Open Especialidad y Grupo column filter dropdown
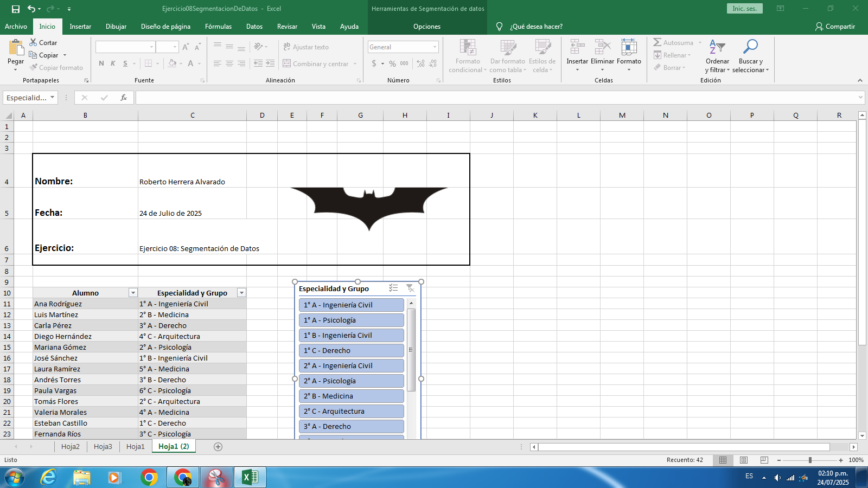The image size is (868, 488). pos(242,293)
